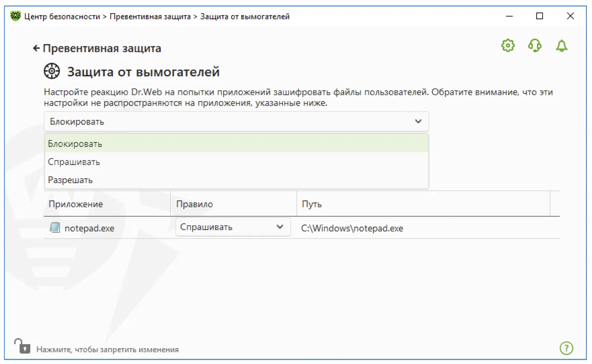Click the Ransomware Protection target icon
The height and width of the screenshot is (364, 592).
click(52, 71)
